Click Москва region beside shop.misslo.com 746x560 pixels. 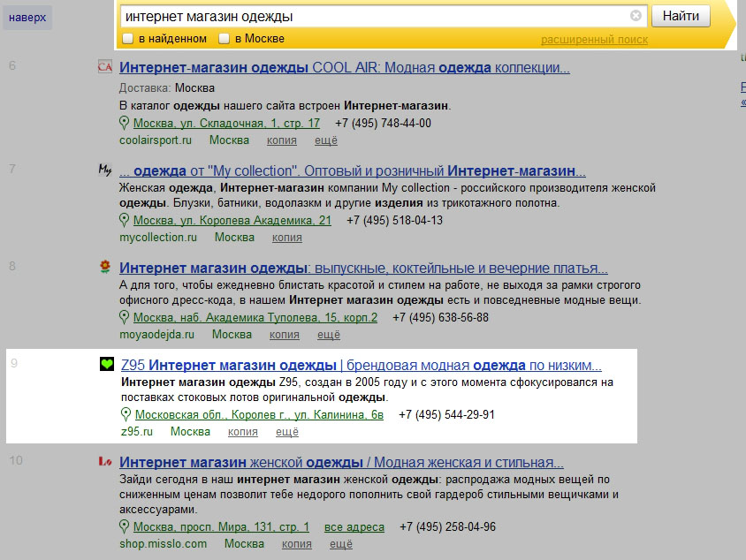244,544
